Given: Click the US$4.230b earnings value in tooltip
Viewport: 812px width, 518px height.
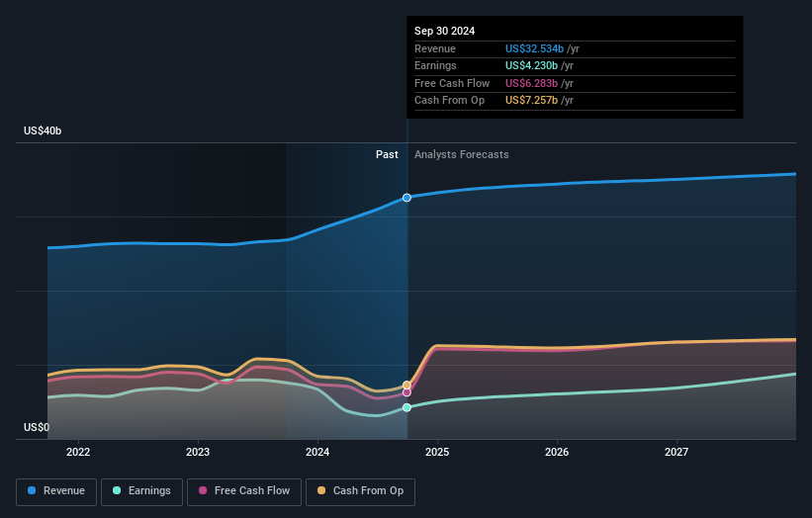Looking at the screenshot, I should click(x=531, y=65).
